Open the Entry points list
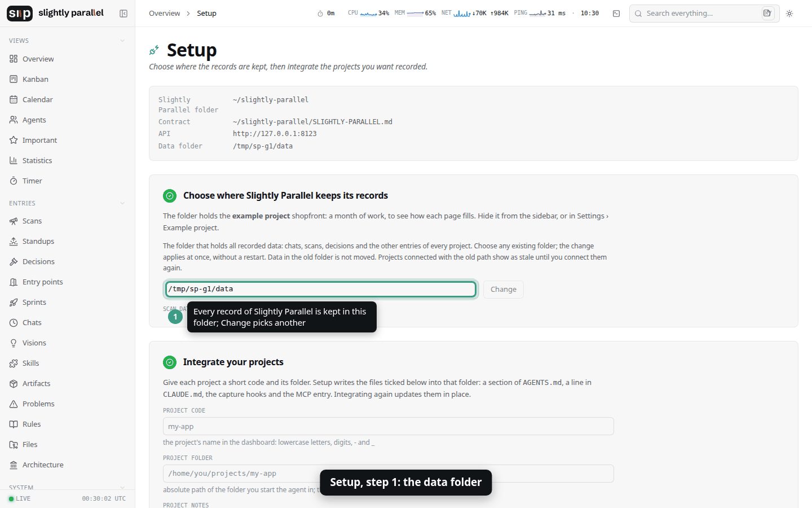 [x=68, y=282]
